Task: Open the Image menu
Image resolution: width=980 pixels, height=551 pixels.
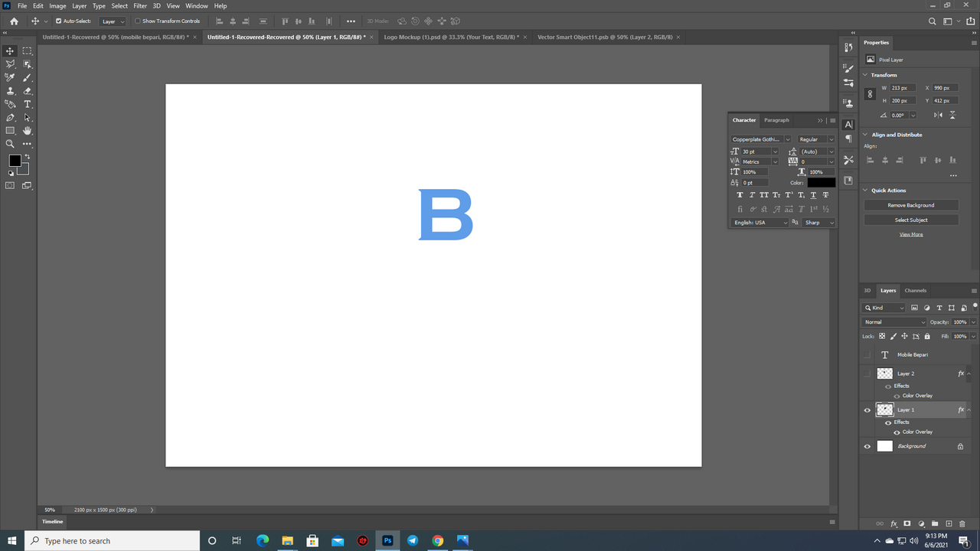Action: 57,5
